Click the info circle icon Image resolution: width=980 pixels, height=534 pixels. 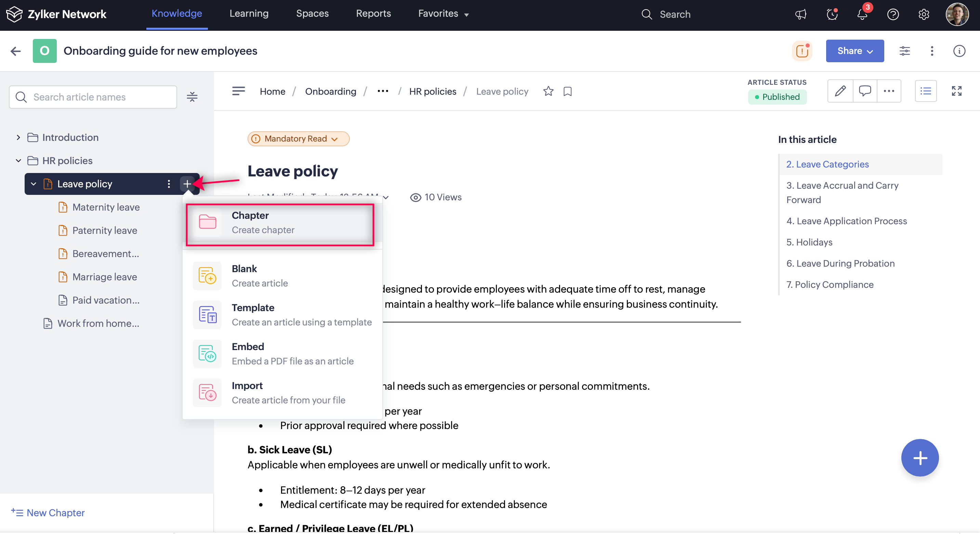pos(959,51)
